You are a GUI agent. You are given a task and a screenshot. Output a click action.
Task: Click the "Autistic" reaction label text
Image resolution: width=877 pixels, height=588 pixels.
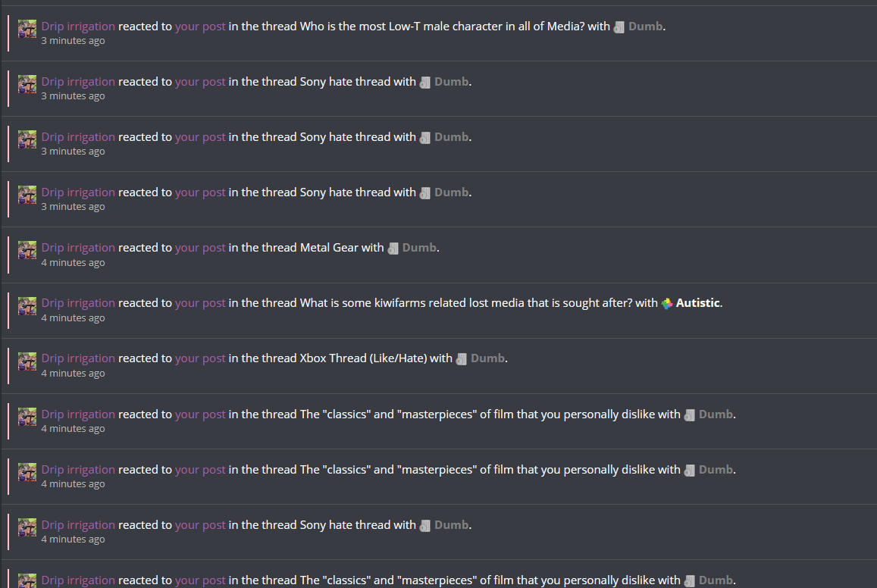click(697, 303)
